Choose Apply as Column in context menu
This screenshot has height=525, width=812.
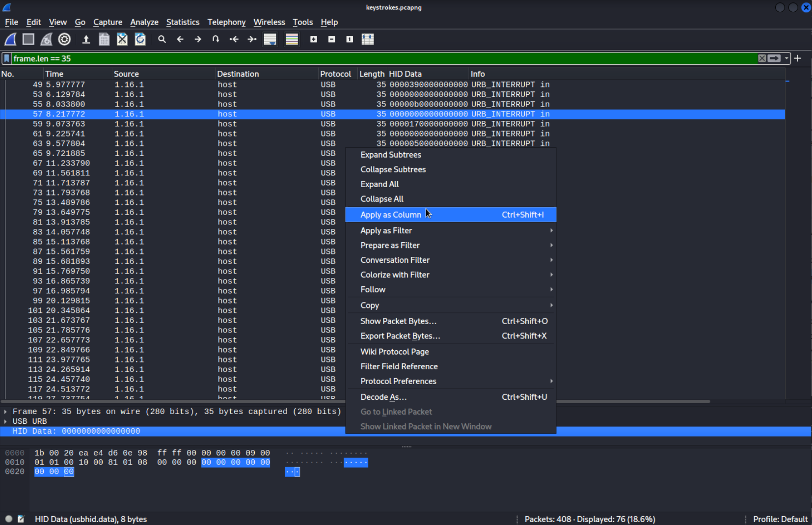click(x=451, y=215)
